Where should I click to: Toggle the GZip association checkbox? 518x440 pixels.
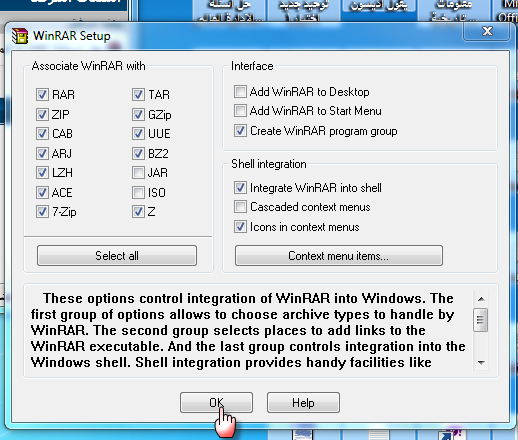click(138, 114)
